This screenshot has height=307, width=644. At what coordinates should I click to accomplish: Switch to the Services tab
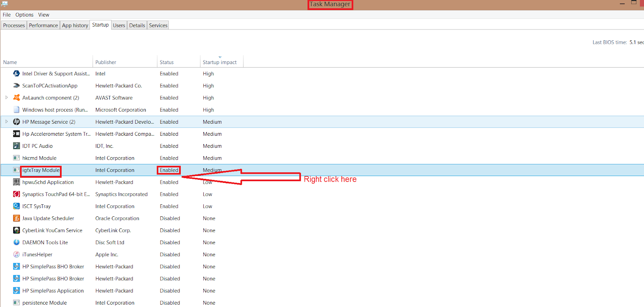pyautogui.click(x=158, y=25)
